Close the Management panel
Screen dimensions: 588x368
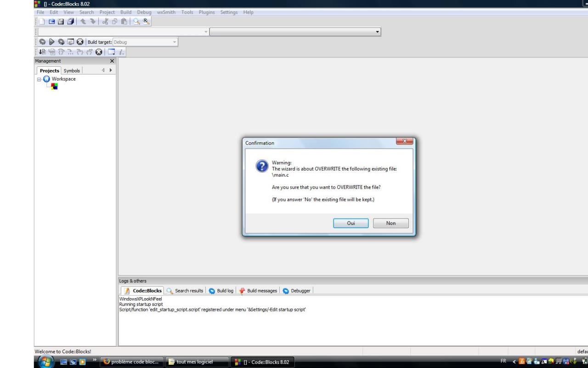click(112, 61)
